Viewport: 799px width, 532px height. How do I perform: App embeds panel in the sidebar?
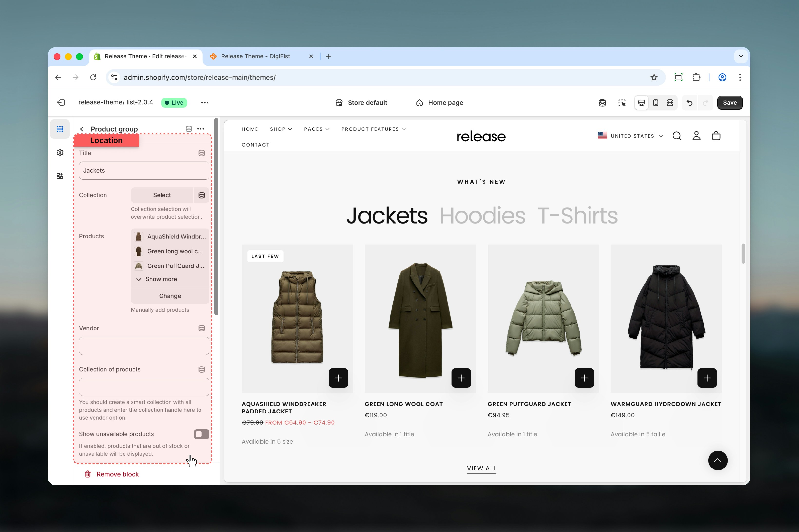(60, 176)
